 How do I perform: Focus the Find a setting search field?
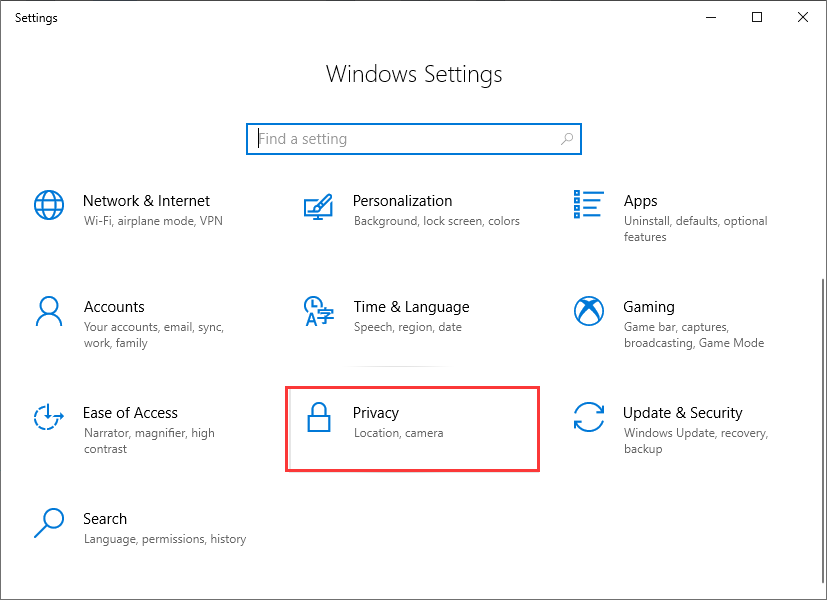point(414,139)
